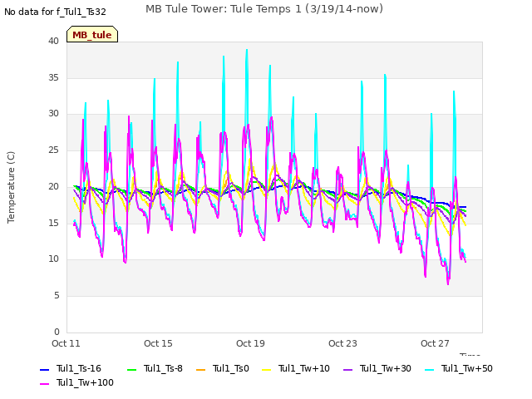Click the Oct 15 x-axis tick label
Image resolution: width=532 pixels, height=399 pixels.
[158, 343]
